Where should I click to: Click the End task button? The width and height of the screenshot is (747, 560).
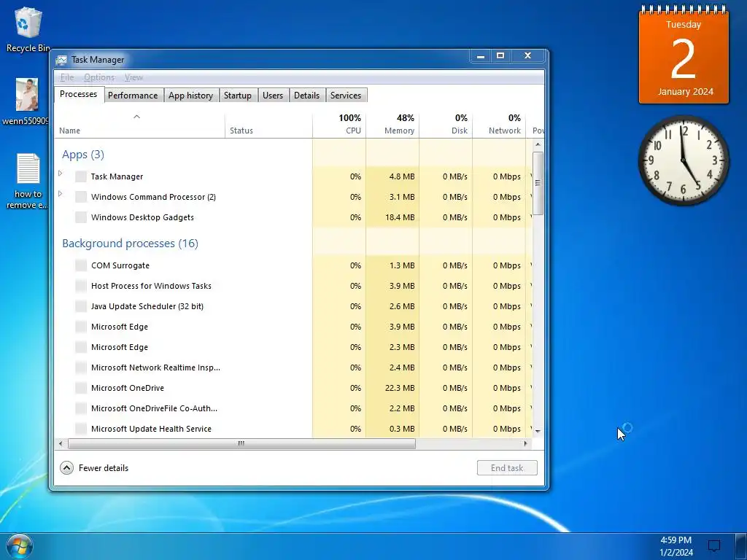[508, 468]
